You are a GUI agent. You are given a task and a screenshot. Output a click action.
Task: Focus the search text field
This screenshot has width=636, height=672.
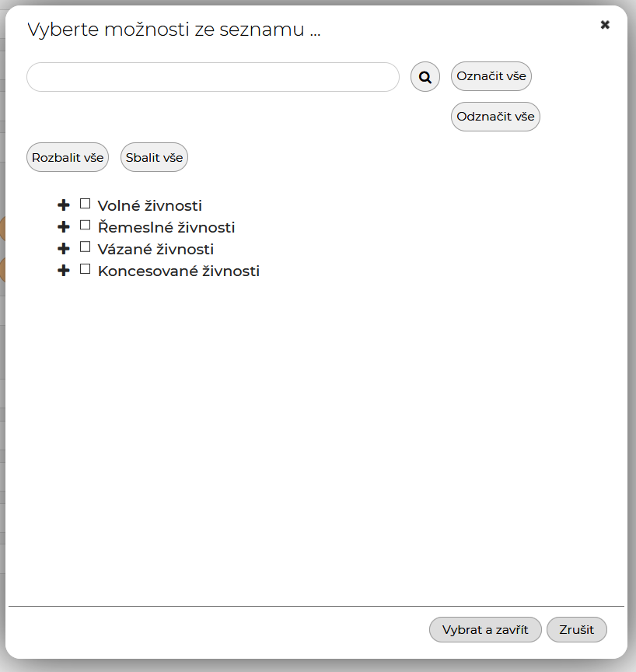point(213,77)
